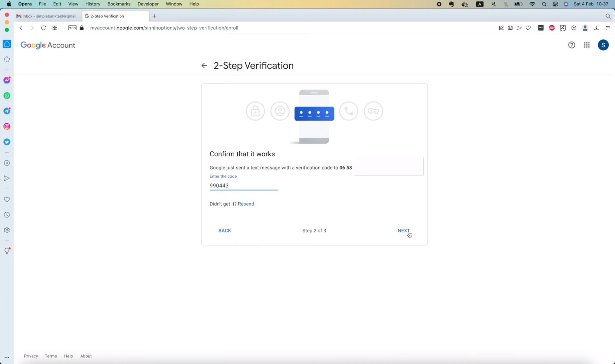Open My Flow arrow icon in sidebar

pos(7,178)
